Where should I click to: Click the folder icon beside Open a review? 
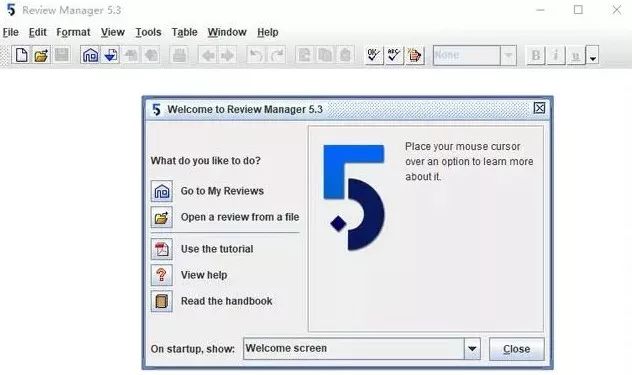coord(162,217)
